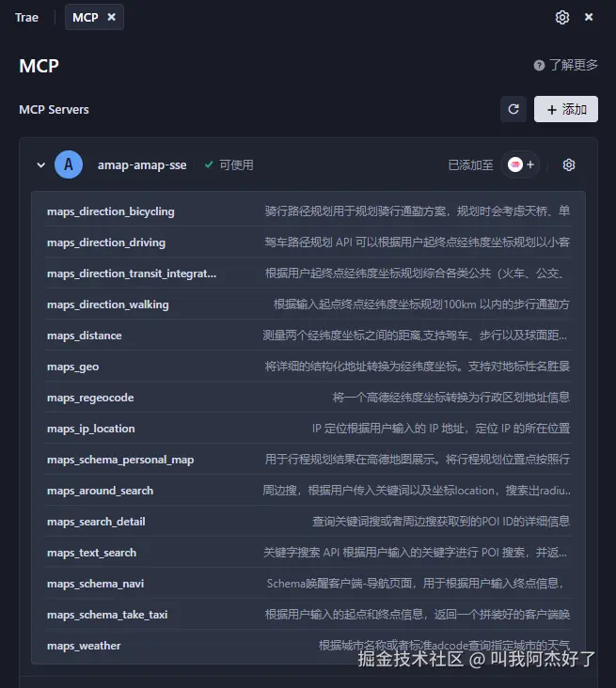The image size is (616, 688).
Task: Select the amap-amap-sse server name
Action: tap(142, 165)
